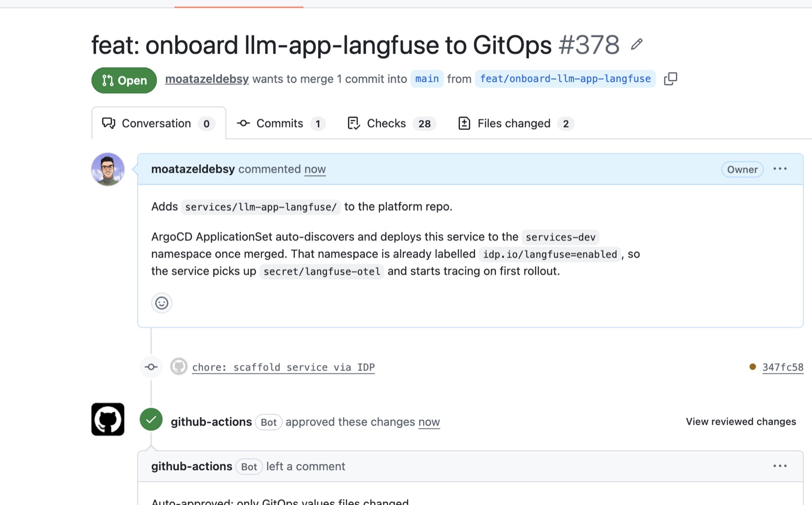Click the pending status dot next to 347fc58
Viewport: 812px width, 505px height.
753,367
